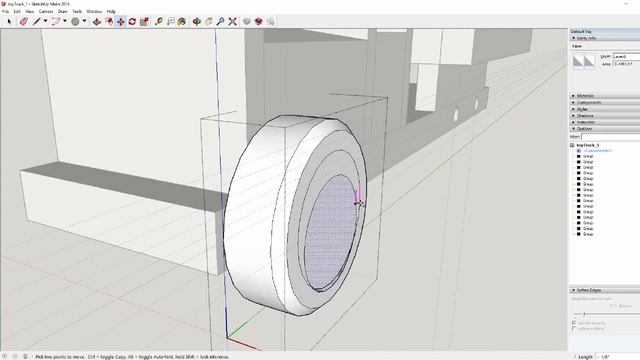This screenshot has height=360, width=640.
Task: Open the Camera menu
Action: pos(46,11)
